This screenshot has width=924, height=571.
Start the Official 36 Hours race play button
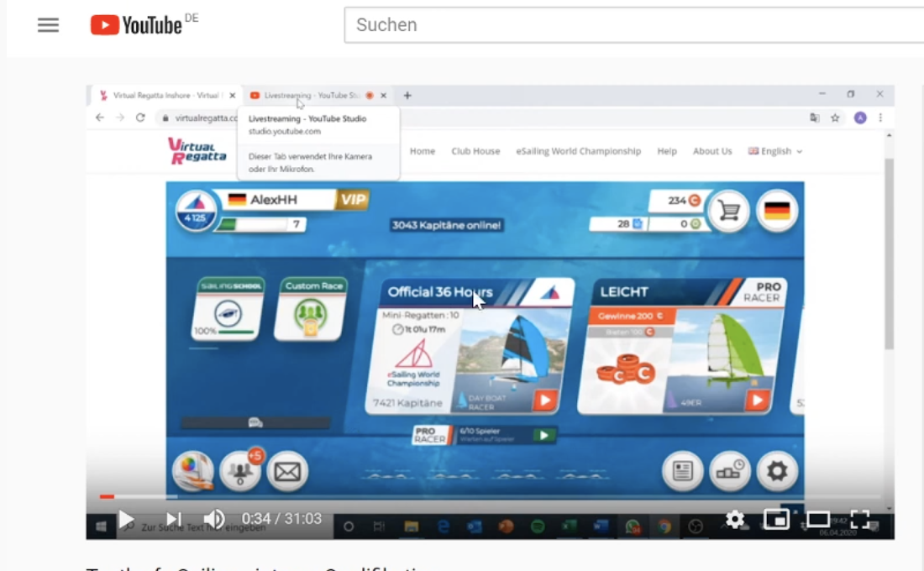pos(543,401)
